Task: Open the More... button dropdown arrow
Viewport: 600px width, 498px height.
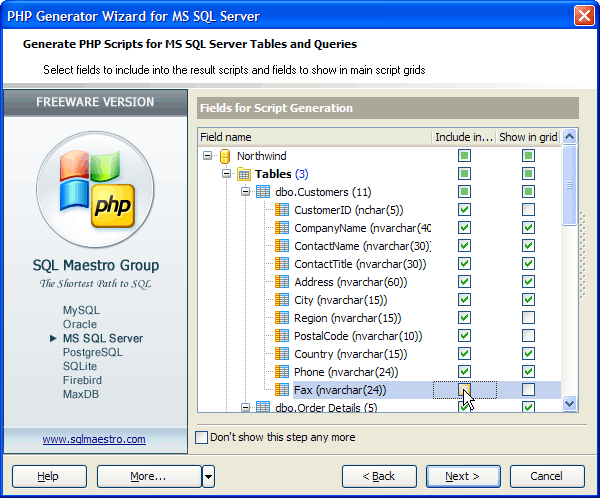Action: pos(208,477)
